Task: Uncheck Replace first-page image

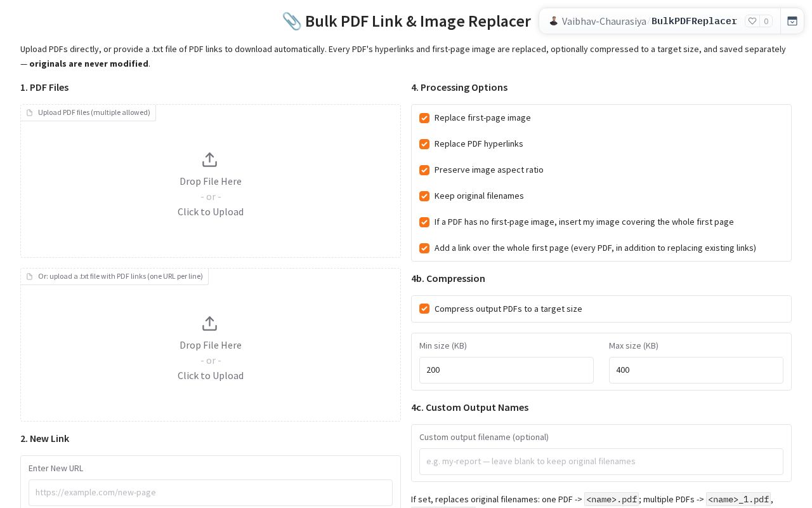Action: pos(424,118)
